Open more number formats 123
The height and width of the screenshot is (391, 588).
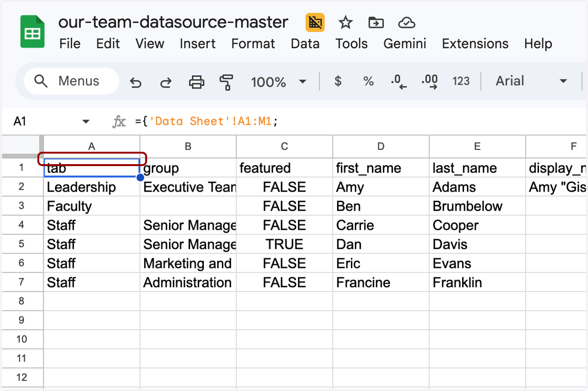pos(461,81)
